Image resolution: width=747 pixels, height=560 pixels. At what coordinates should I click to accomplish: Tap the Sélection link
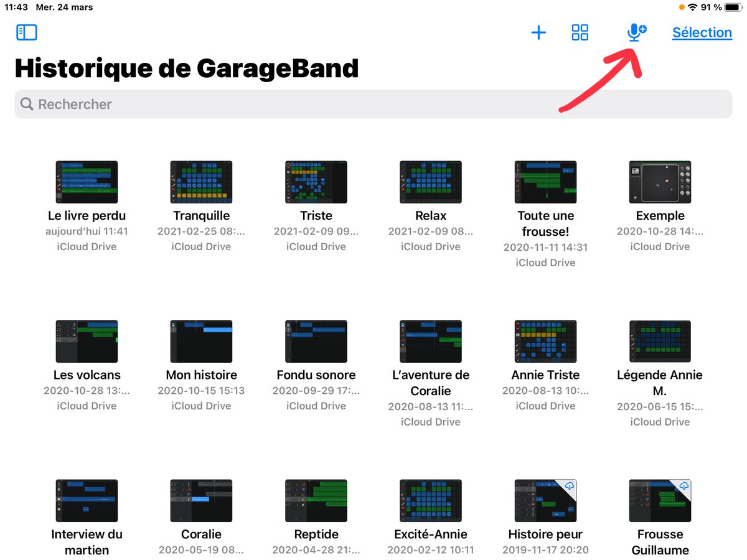click(702, 32)
